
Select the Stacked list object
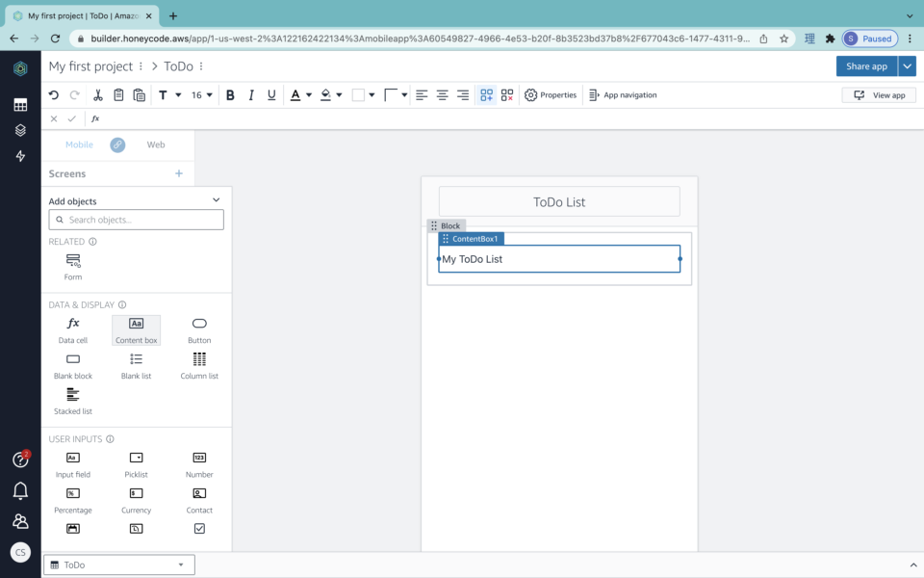pyautogui.click(x=72, y=399)
